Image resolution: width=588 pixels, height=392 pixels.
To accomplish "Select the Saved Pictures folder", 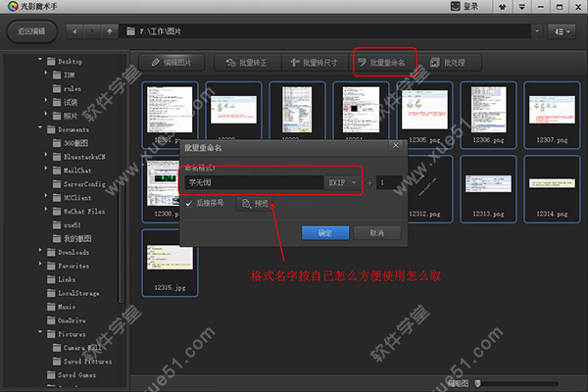I will [82, 362].
